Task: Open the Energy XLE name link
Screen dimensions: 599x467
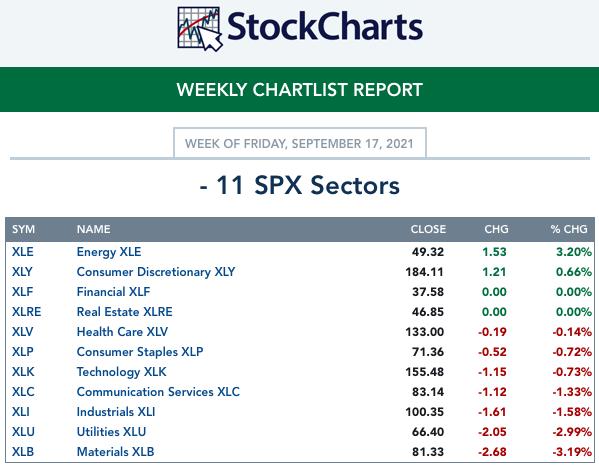Action: [109, 252]
